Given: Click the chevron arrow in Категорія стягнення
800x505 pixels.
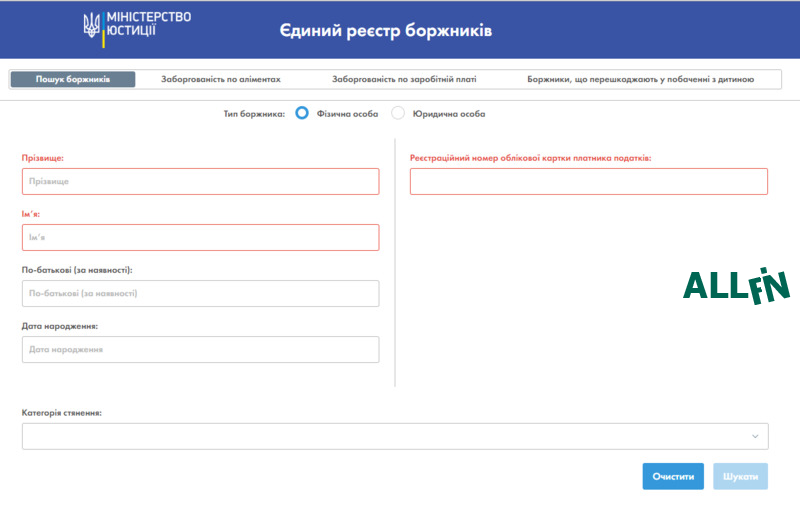Looking at the screenshot, I should pyautogui.click(x=755, y=436).
